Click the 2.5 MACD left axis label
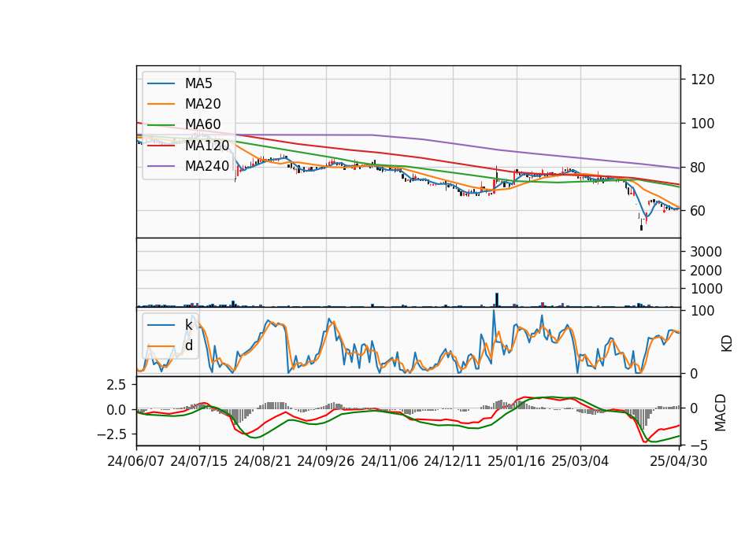 click(x=116, y=385)
